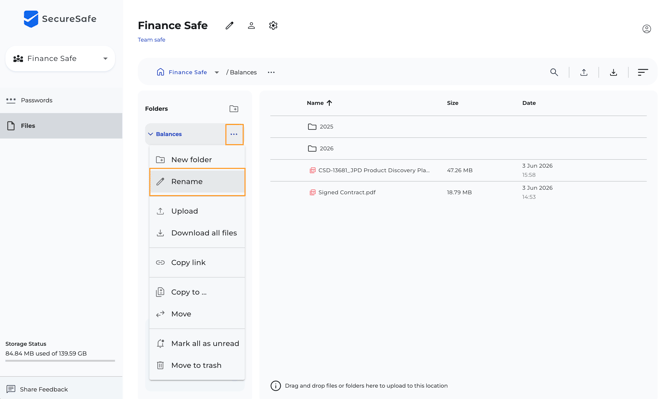
Task: Select Move in the context menu
Action: [x=197, y=314]
